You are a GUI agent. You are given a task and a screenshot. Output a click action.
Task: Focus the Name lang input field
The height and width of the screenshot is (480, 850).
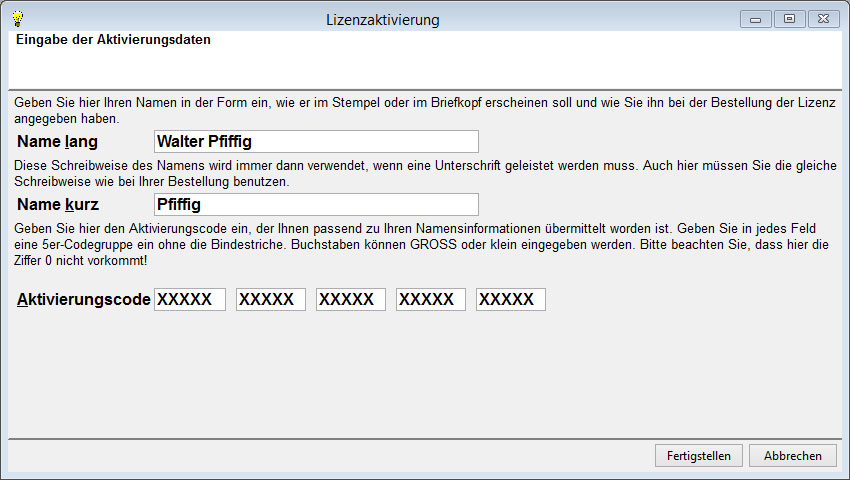[x=316, y=141]
